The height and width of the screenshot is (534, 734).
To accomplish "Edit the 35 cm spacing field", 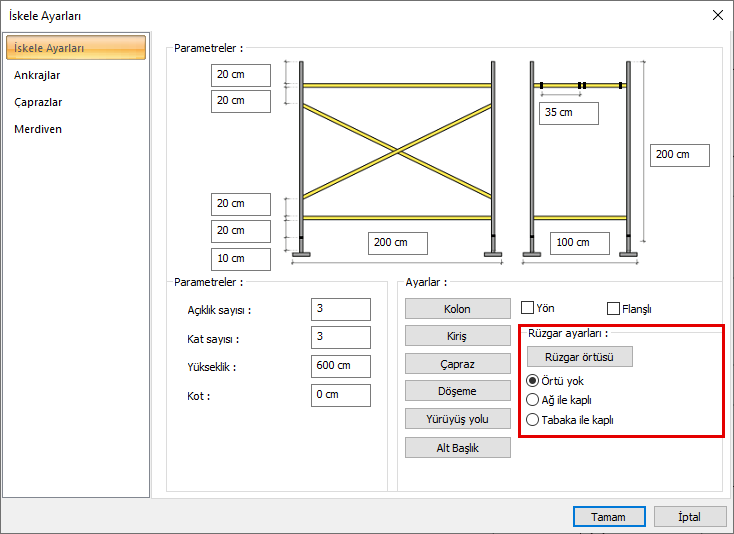I will [x=569, y=113].
